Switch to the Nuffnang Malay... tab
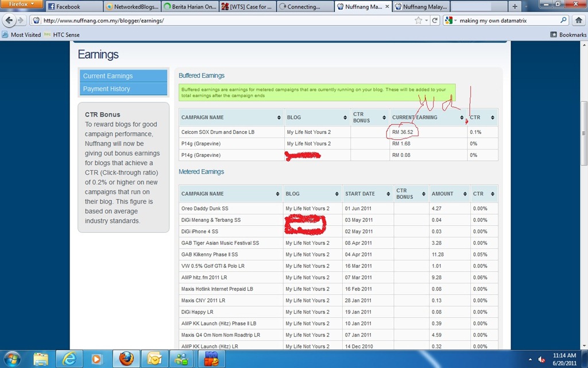 point(421,6)
